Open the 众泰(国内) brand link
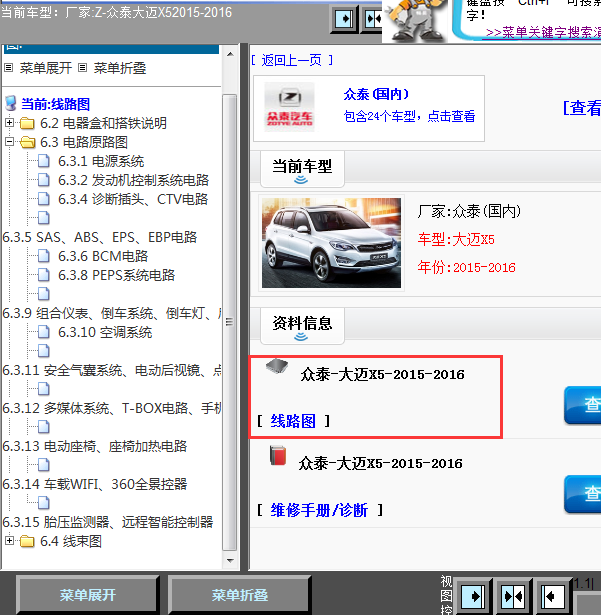The image size is (601, 615). 377,94
